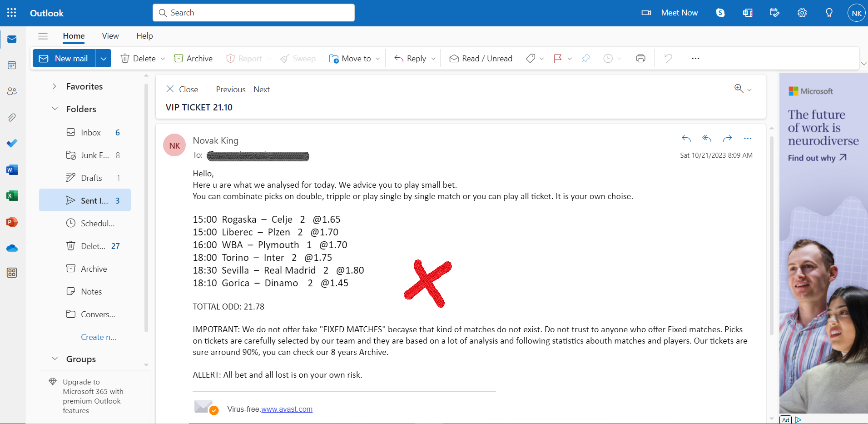Open the New mail dropdown arrow
This screenshot has height=424, width=868.
pos(104,59)
